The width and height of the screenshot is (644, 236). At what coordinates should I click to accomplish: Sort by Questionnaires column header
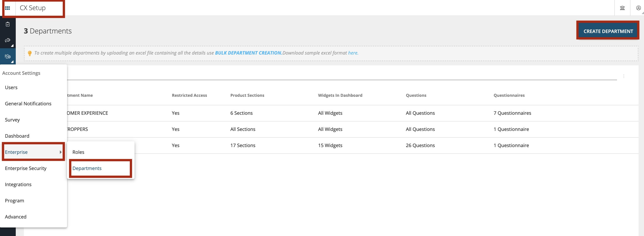click(x=509, y=95)
